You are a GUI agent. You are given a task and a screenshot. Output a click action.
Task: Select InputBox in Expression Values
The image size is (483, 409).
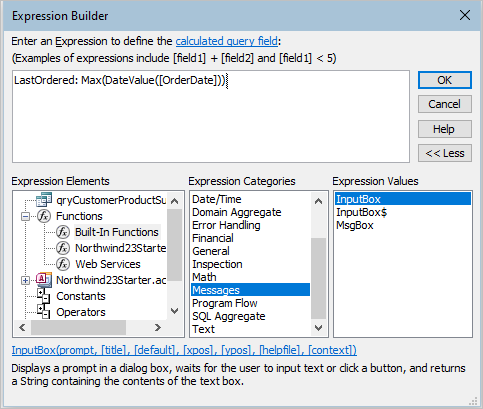(x=403, y=199)
